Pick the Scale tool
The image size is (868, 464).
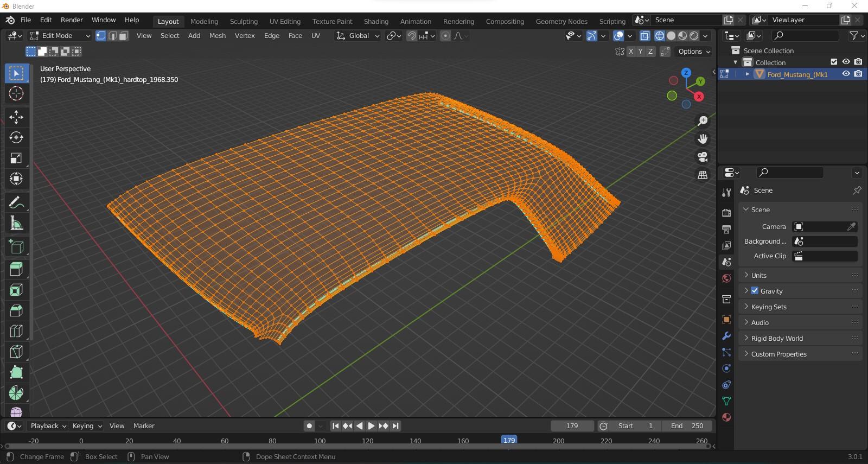16,158
